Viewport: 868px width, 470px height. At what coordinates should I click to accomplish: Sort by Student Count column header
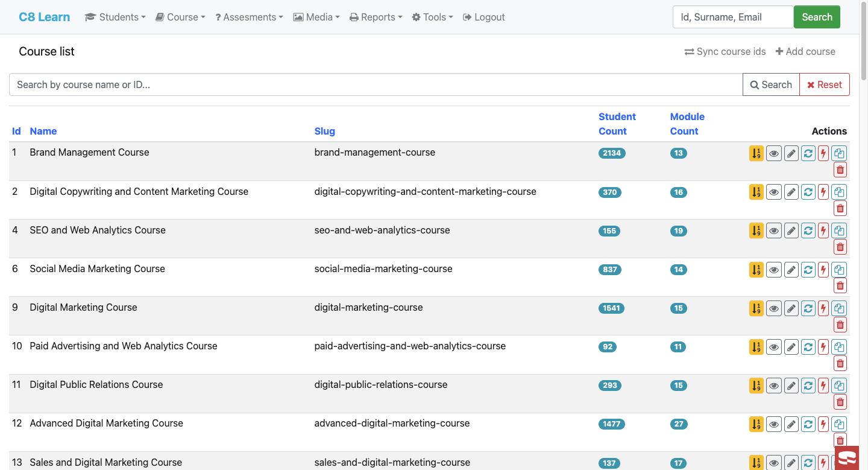pos(617,124)
